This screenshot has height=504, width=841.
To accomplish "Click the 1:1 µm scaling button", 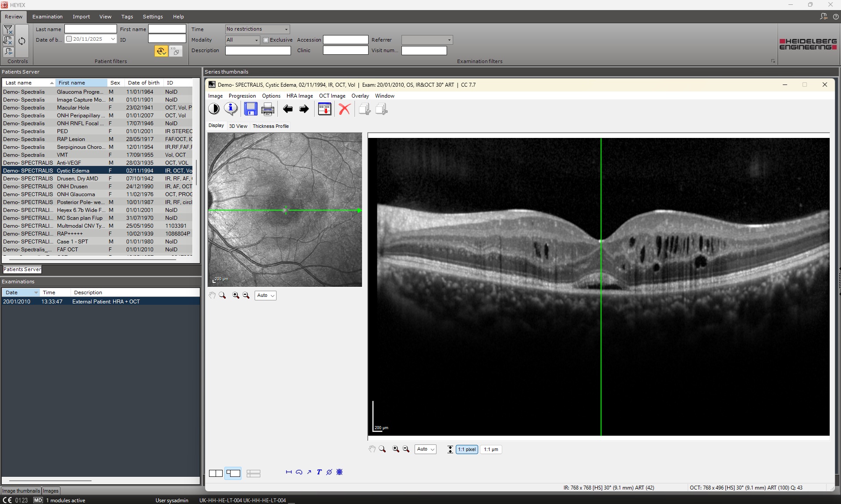I will point(491,449).
